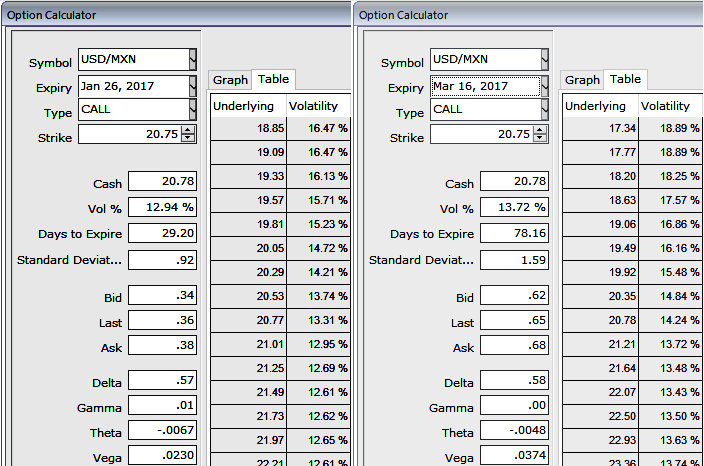
Task: Select underlying 20.77 cell in left table
Action: [248, 321]
